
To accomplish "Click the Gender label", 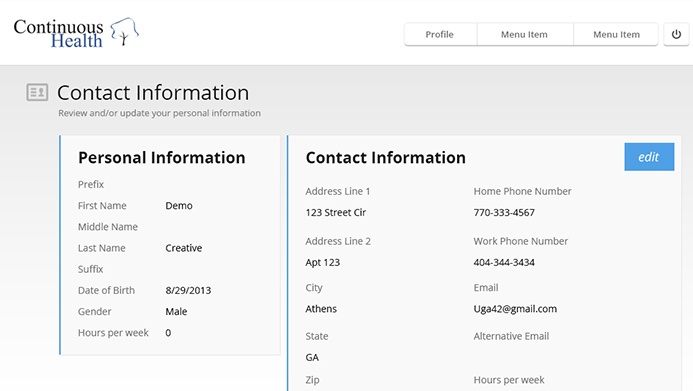I will (95, 311).
